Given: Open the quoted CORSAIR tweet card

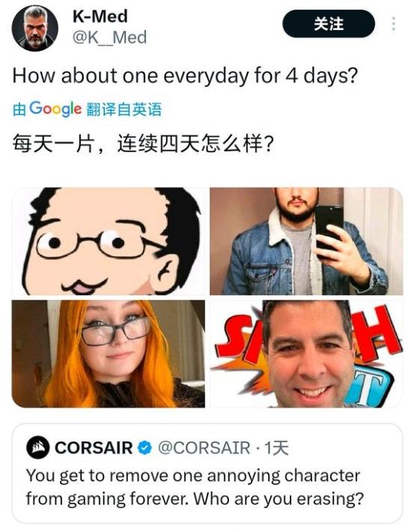Looking at the screenshot, I should point(207,474).
